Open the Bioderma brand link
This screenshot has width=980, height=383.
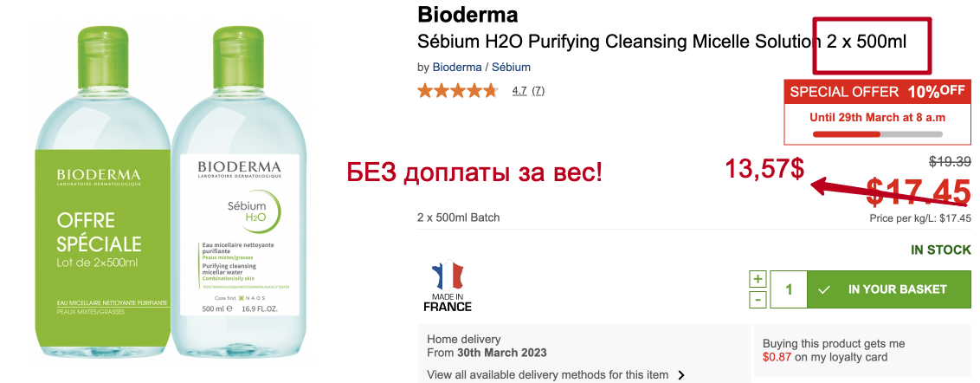click(x=457, y=67)
